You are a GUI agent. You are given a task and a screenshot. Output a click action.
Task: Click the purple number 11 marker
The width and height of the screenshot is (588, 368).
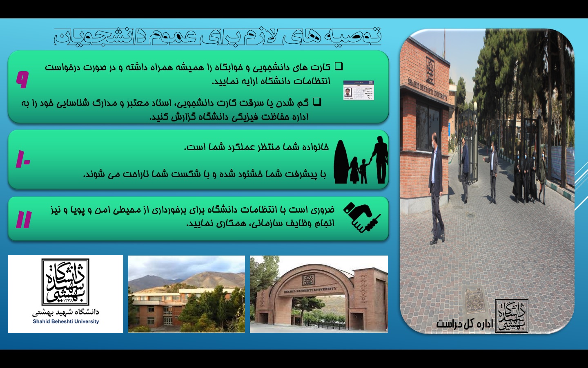(x=24, y=220)
